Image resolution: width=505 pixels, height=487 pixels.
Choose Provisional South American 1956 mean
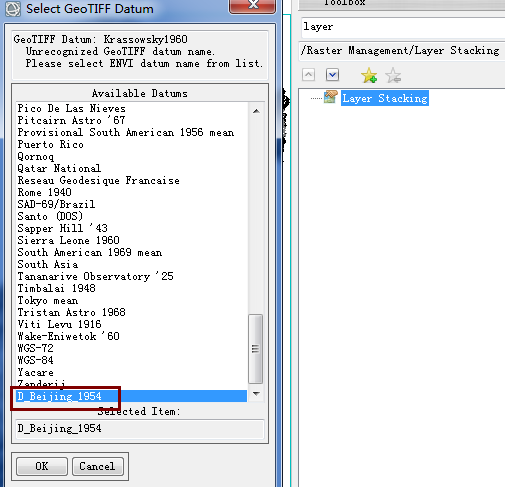131,132
